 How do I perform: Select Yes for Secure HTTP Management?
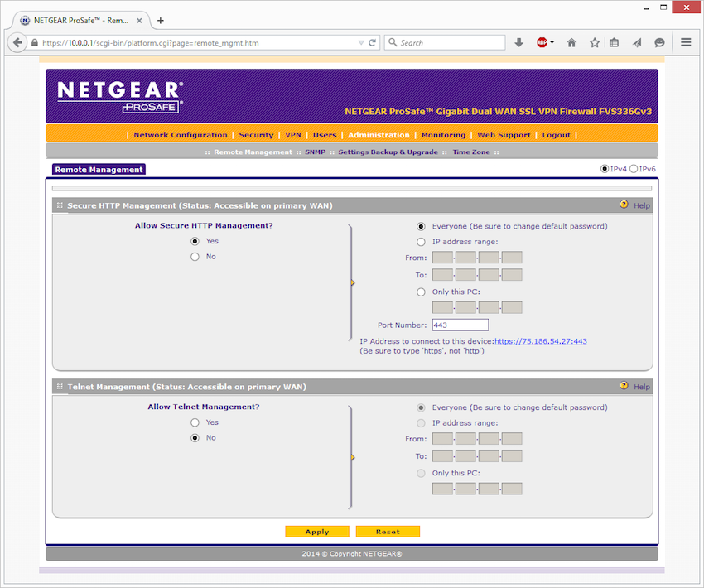(195, 242)
